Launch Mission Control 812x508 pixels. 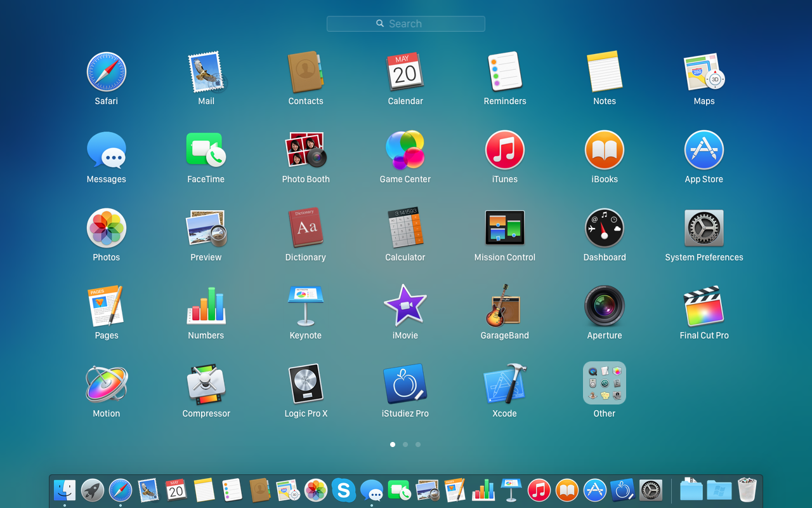coord(505,228)
